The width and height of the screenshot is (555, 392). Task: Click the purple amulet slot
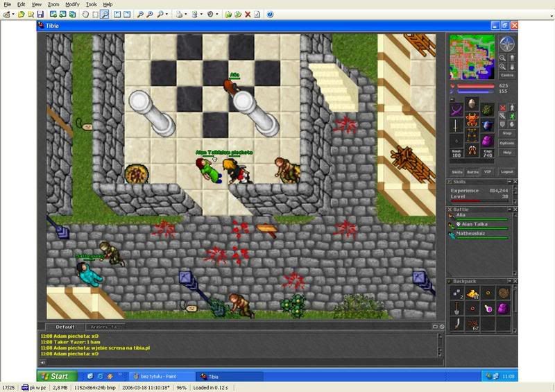tap(456, 109)
